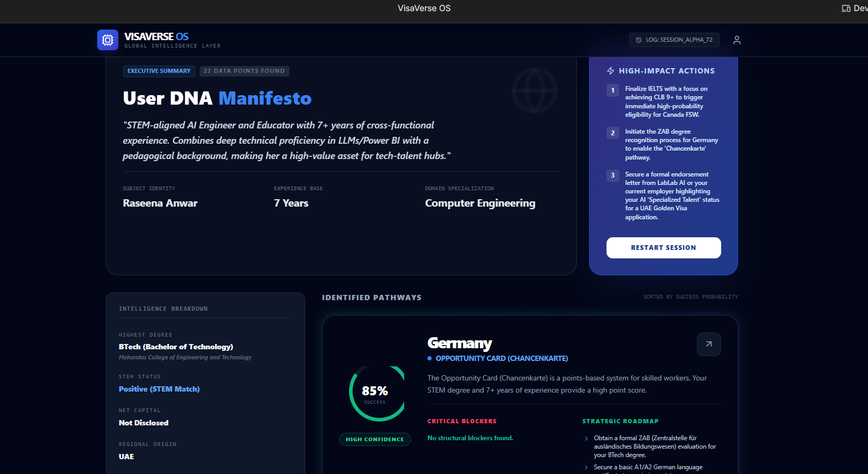Viewport: 868px width, 474px height.
Task: Click 'OPPORTUNITY CARD (CHANCENKARTE)' label
Action: tap(501, 358)
